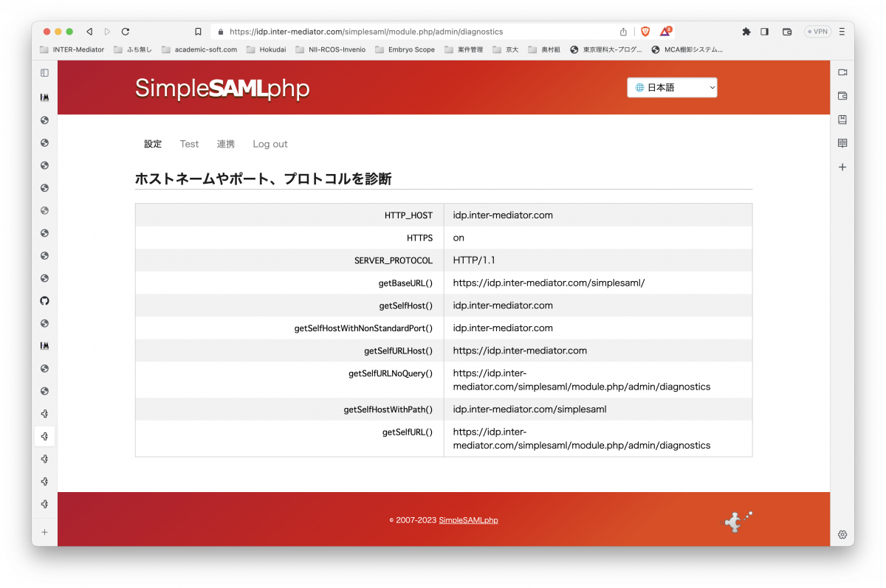Open reader mode icon in the right sidebar
Viewport: 886px width, 588px height.
pos(842,142)
